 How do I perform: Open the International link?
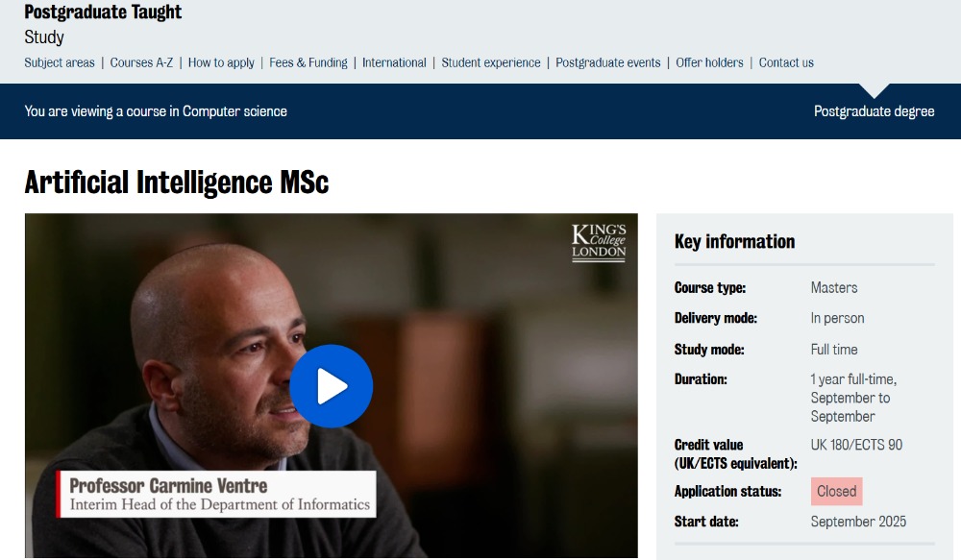394,62
